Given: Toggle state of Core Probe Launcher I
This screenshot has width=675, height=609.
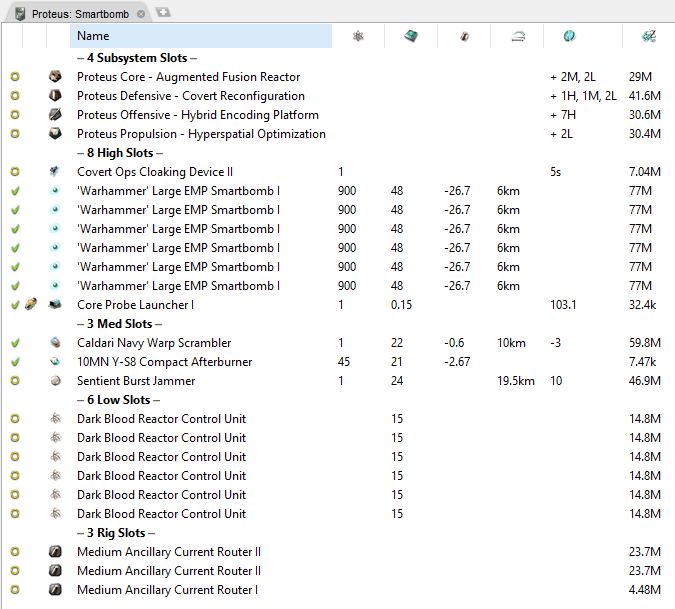Looking at the screenshot, I should pos(15,305).
